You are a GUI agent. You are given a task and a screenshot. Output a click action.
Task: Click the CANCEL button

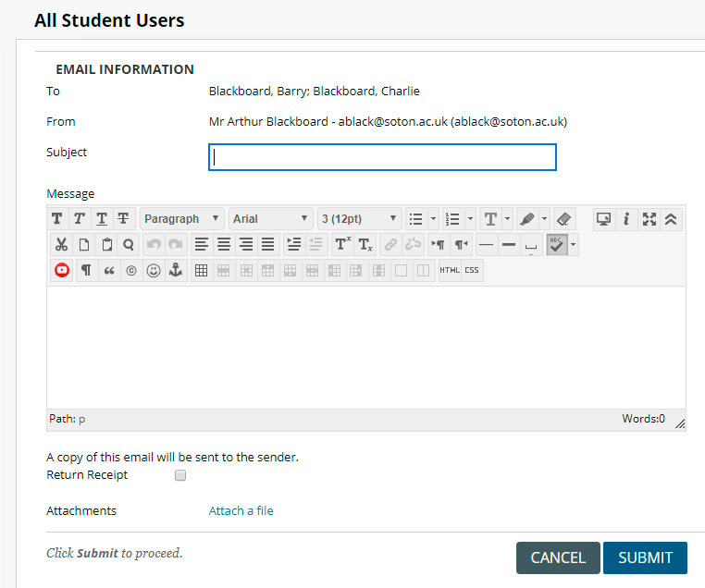coord(558,557)
